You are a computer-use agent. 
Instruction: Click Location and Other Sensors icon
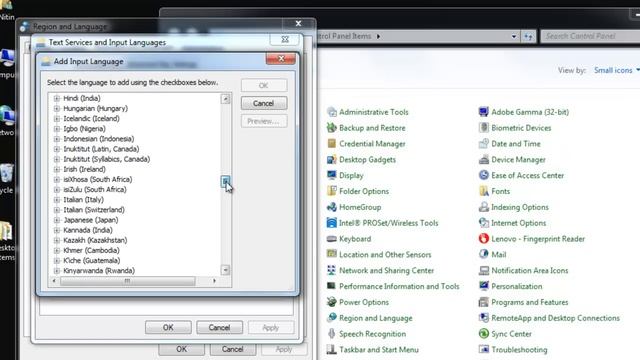331,254
